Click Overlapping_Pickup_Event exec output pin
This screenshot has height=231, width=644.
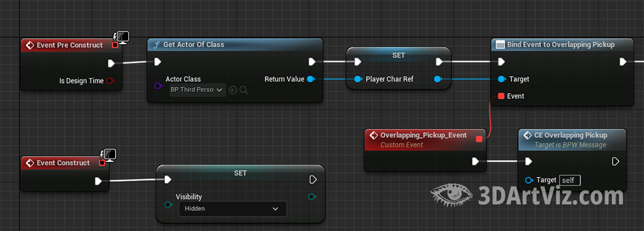(x=475, y=162)
